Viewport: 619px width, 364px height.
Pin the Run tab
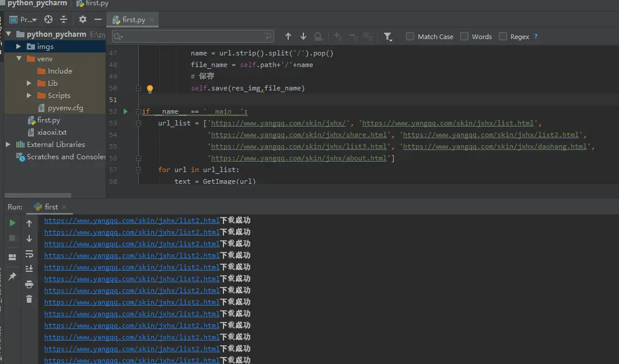pyautogui.click(x=12, y=276)
